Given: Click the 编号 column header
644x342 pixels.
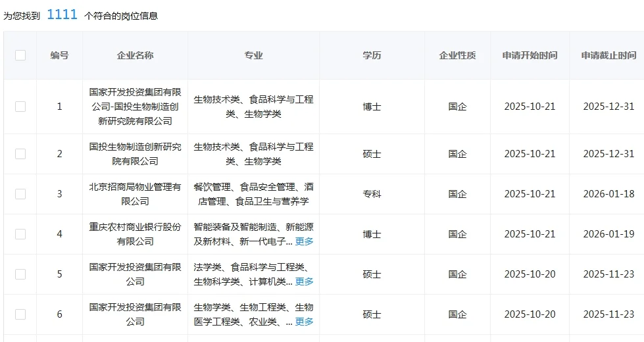Looking at the screenshot, I should click(60, 55).
